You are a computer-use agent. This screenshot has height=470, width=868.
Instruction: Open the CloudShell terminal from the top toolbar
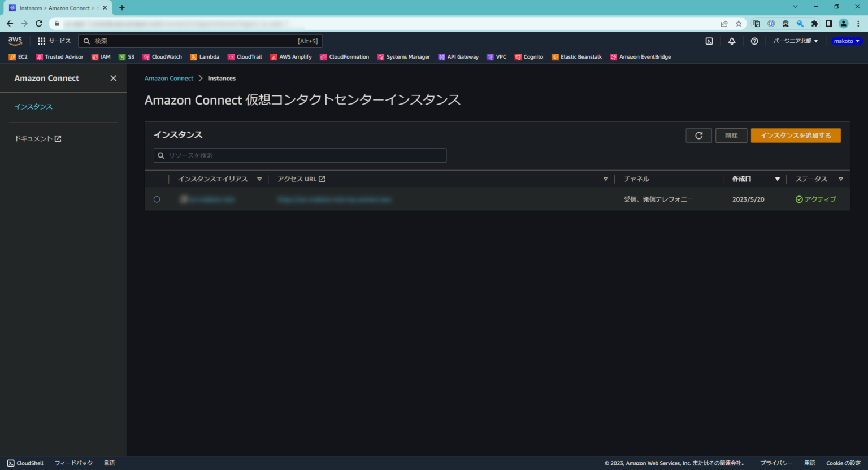[x=709, y=41]
